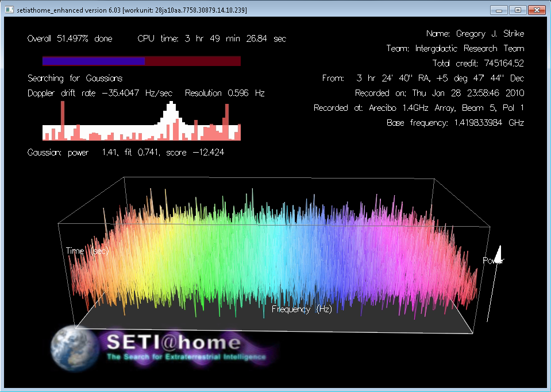Image resolution: width=551 pixels, height=392 pixels.
Task: Click the dark red remaining progress section
Action: [x=192, y=61]
